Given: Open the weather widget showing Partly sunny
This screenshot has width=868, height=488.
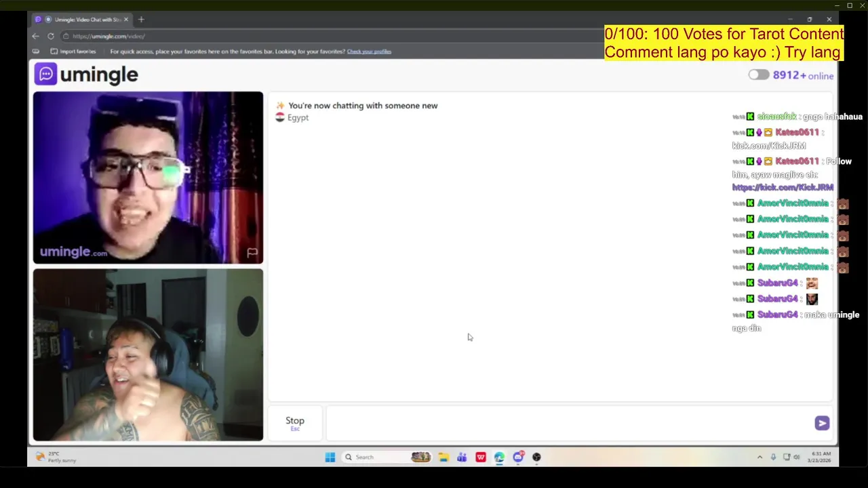Looking at the screenshot, I should point(57,457).
